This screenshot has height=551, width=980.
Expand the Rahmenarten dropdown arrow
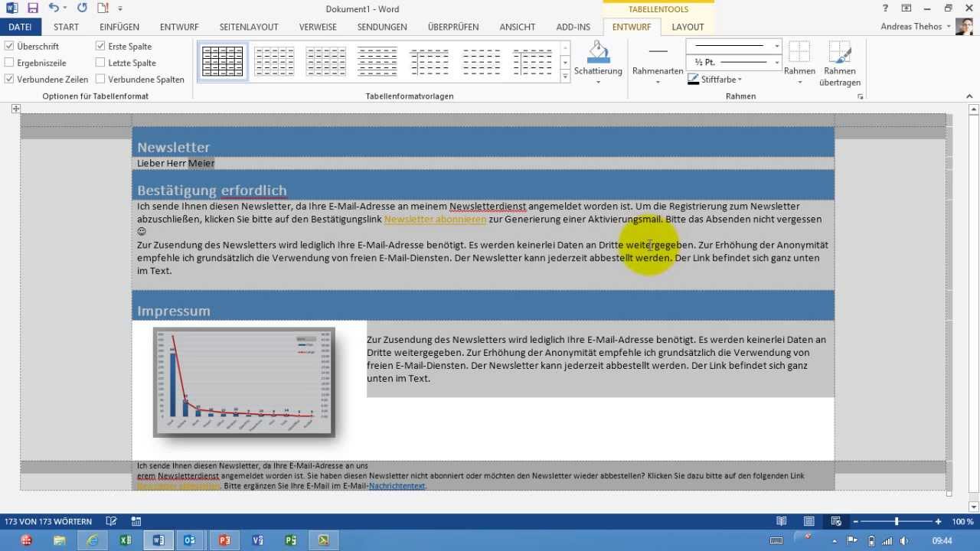pos(658,82)
